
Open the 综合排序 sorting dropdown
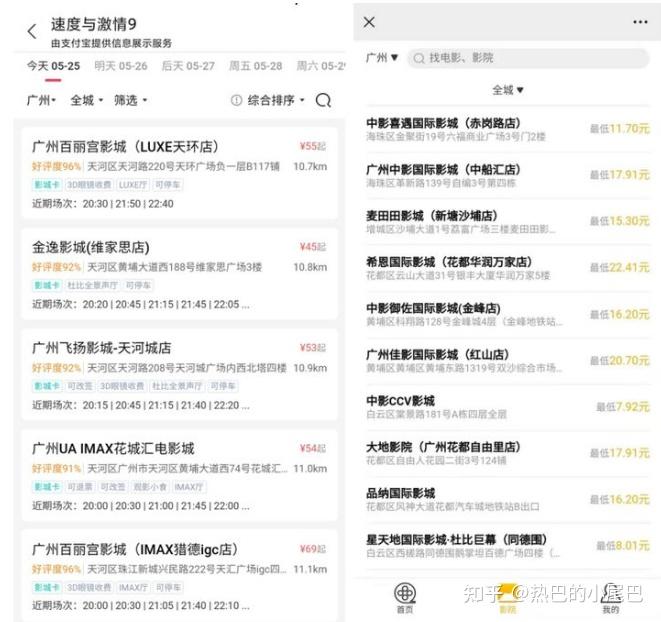(276, 100)
